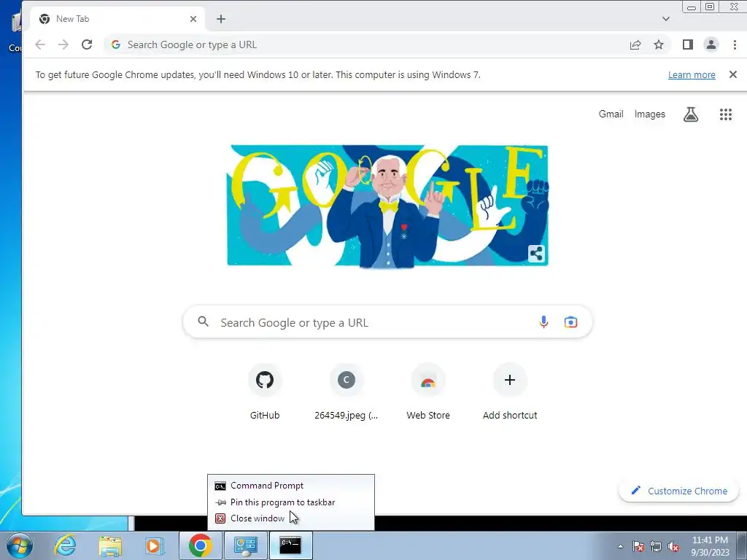This screenshot has width=747, height=560.
Task: Bookmark this tab with the star icon
Action: 659,44
